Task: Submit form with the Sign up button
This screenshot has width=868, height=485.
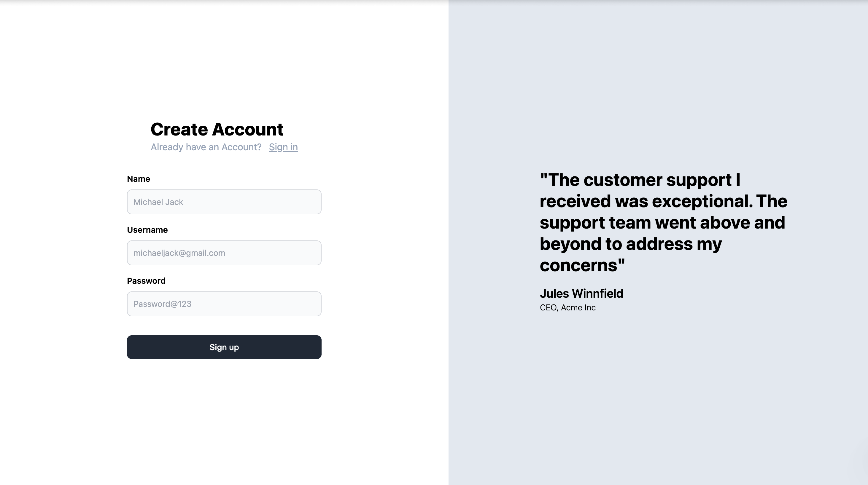Action: [224, 347]
